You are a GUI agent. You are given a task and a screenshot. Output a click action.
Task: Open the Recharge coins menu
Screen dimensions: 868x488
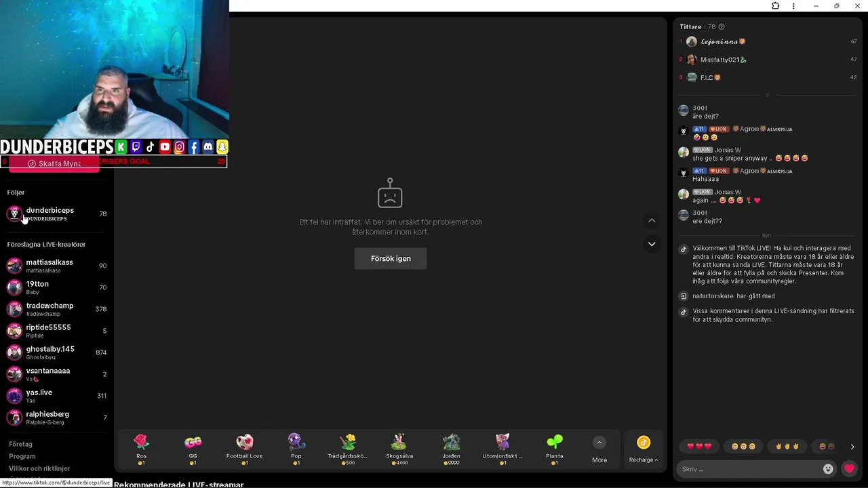[x=644, y=449]
